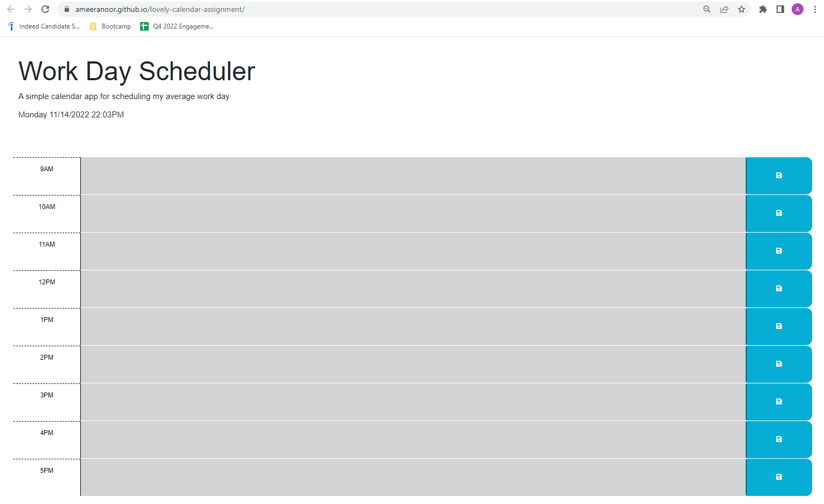Open the Q4 2022 Engagement bookmark
The image size is (824, 504).
click(x=177, y=26)
